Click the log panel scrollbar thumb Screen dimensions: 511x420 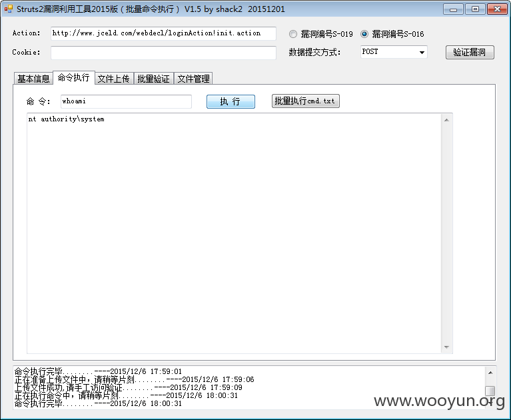[x=490, y=391]
